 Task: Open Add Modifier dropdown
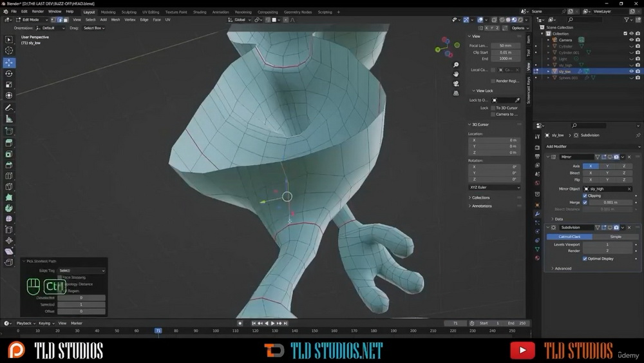click(x=592, y=146)
